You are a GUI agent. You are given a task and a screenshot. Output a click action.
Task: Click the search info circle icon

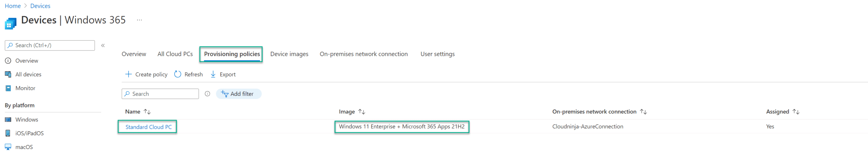coord(208,94)
